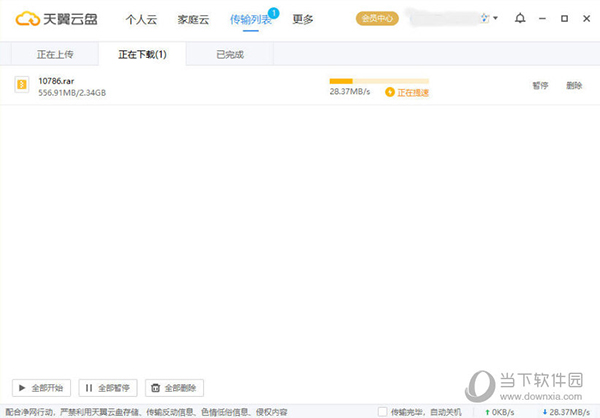Screen dimensions: 600x418
Task: Expand the account dropdown arrow
Action: 496,18
